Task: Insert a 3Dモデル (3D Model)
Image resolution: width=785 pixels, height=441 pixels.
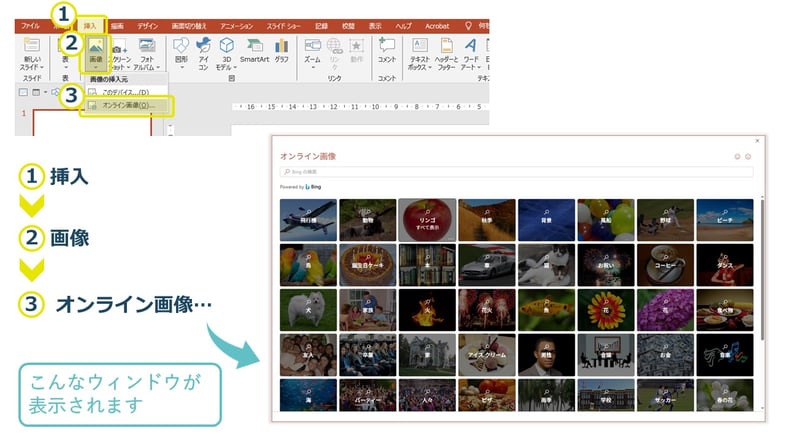Action: click(x=227, y=53)
